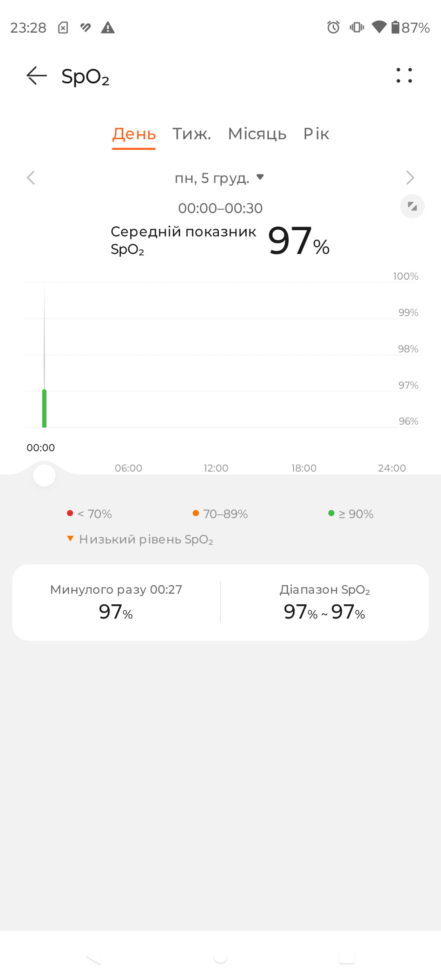Tap the white timeline slider handle
441x980 pixels.
[x=44, y=475]
